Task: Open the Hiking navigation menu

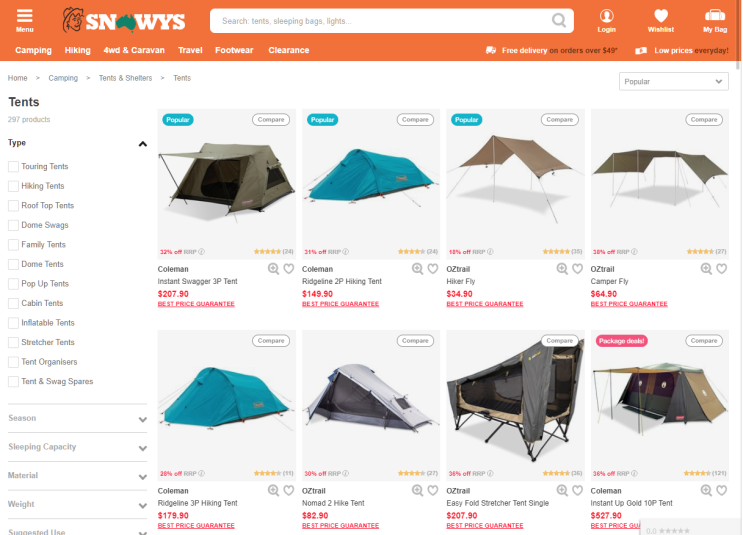Action: [77, 50]
